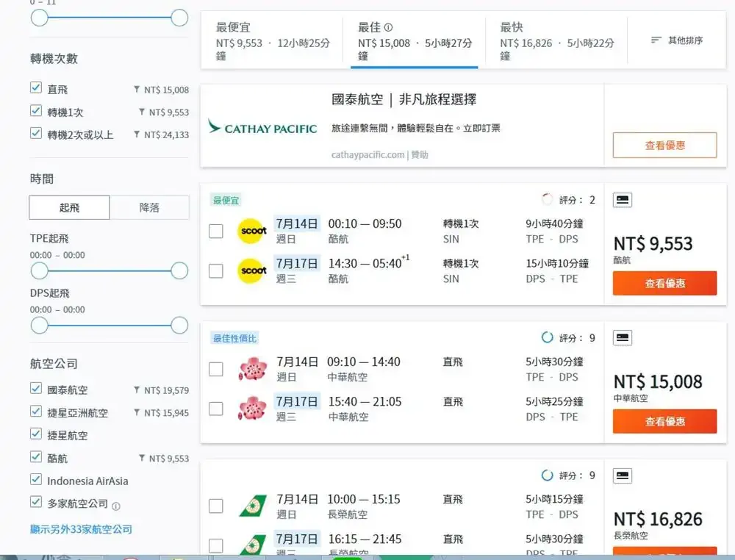This screenshot has height=560, width=735.
Task: Open the 其他排序 sorting options
Action: tap(677, 40)
